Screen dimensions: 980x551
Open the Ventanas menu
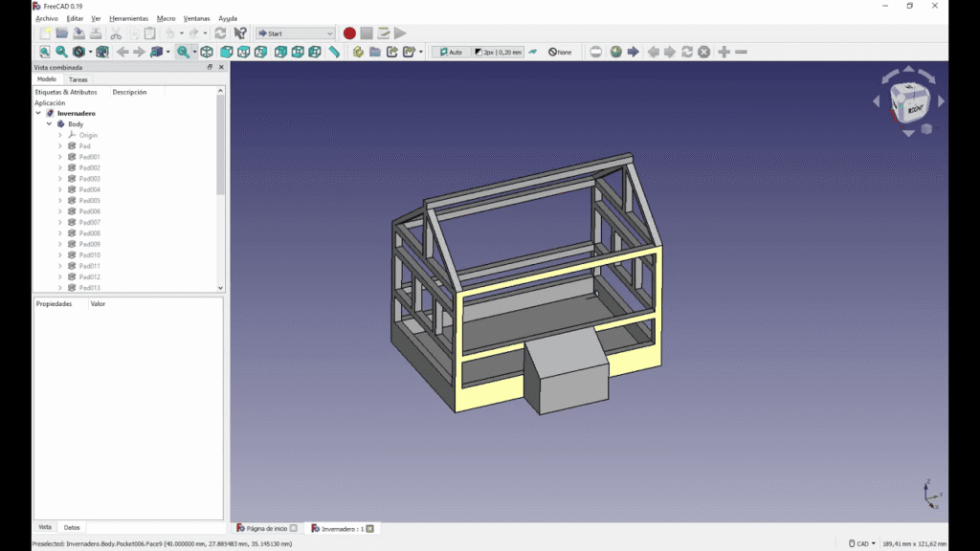pyautogui.click(x=197, y=18)
